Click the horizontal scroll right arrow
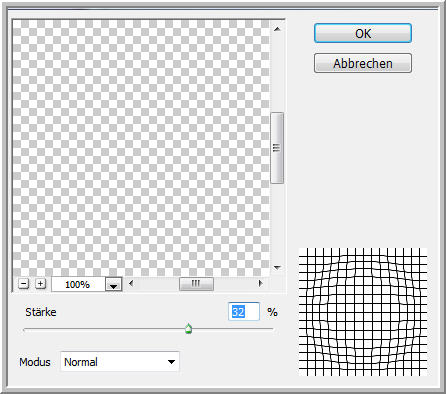446x394 pixels. (261, 284)
